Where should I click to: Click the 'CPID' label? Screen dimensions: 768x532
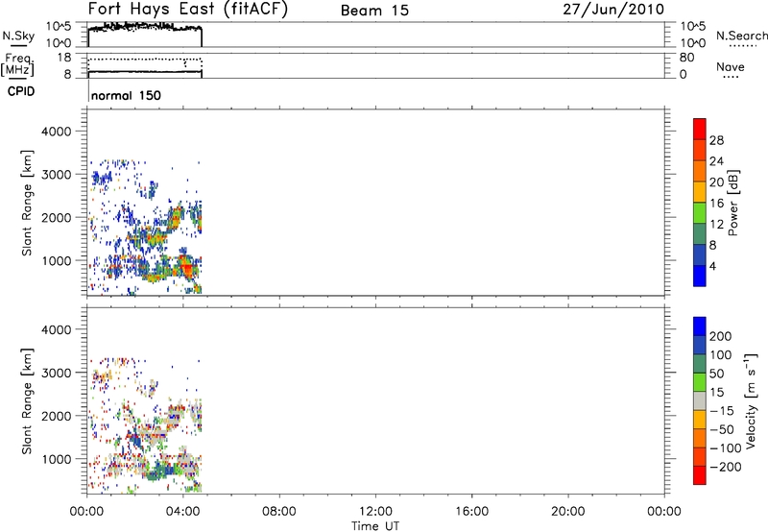[21, 91]
